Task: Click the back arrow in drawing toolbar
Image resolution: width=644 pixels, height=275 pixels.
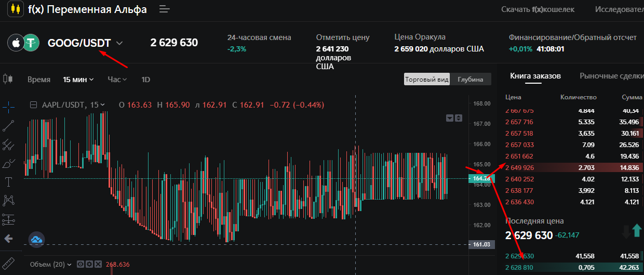Action: click(8, 239)
